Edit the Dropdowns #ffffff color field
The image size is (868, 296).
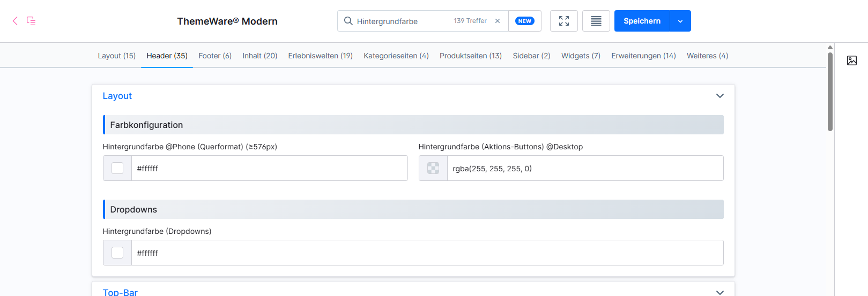tap(427, 253)
